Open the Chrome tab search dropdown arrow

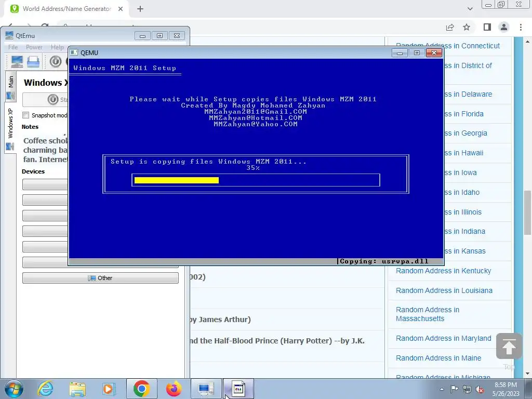470,9
